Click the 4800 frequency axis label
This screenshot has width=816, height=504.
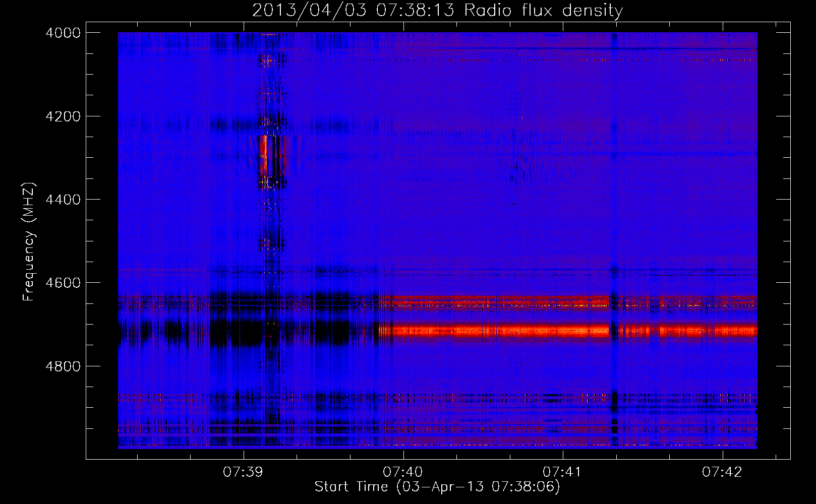[x=63, y=366]
